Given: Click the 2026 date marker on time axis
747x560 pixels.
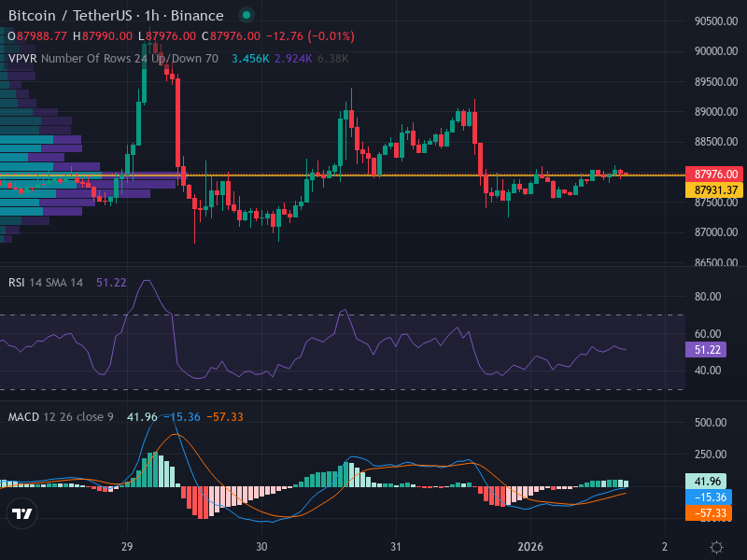Looking at the screenshot, I should pyautogui.click(x=530, y=546).
